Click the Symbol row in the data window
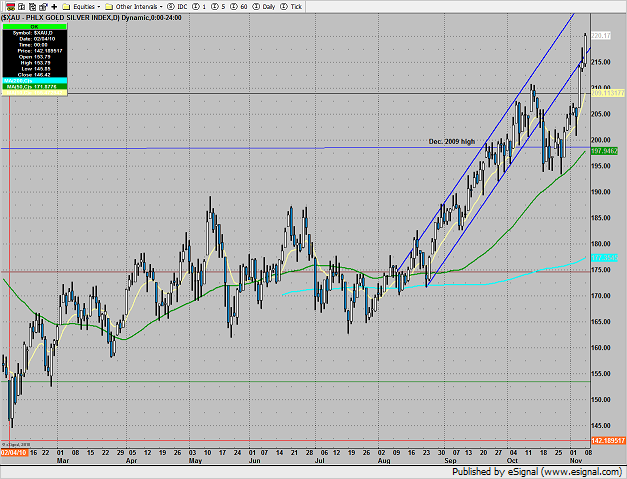 34,33
